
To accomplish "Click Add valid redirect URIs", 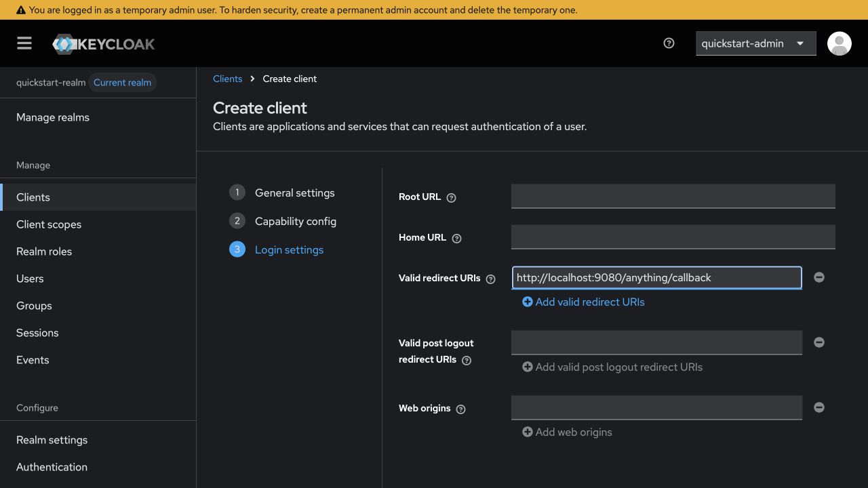I will [583, 302].
